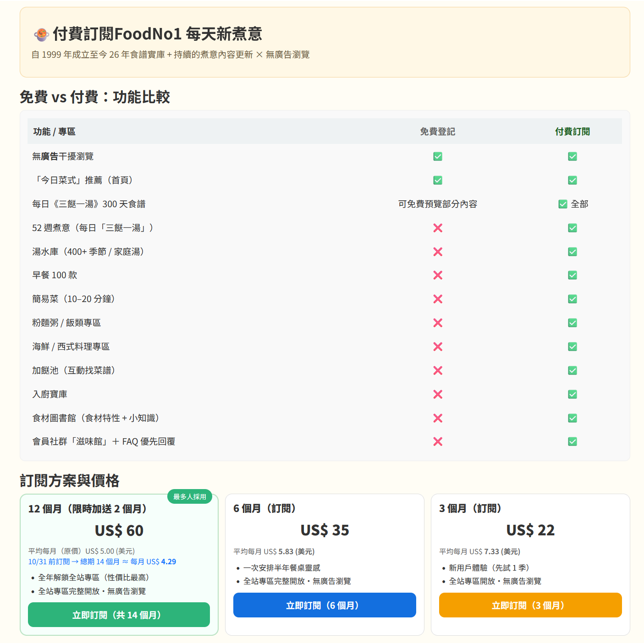Click the 全部 checkmark for 300 天食譜
644x644 pixels.
(563, 204)
